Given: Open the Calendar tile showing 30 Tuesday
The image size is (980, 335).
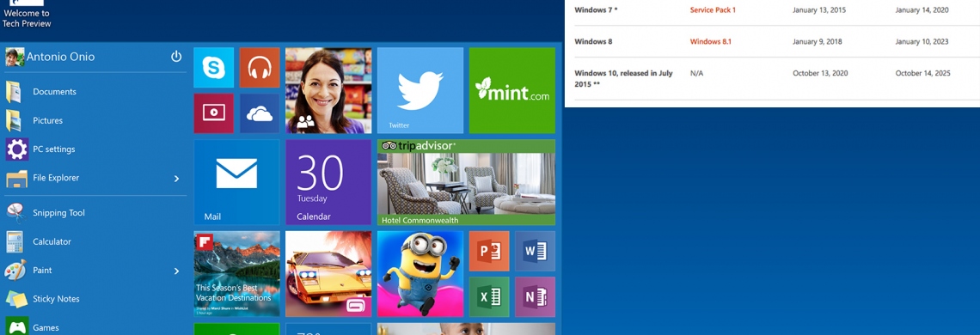Looking at the screenshot, I should [328, 182].
